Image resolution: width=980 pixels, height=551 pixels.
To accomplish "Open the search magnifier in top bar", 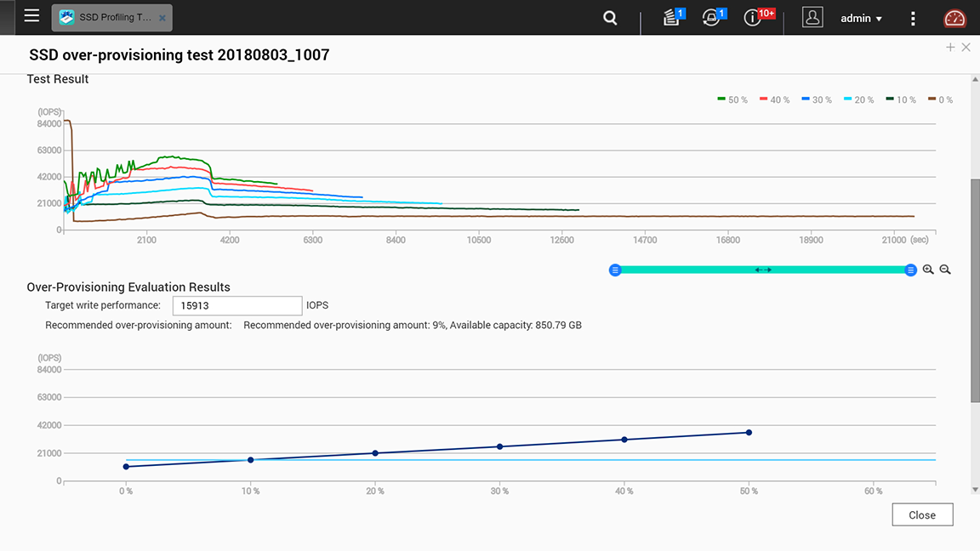I will pyautogui.click(x=610, y=18).
